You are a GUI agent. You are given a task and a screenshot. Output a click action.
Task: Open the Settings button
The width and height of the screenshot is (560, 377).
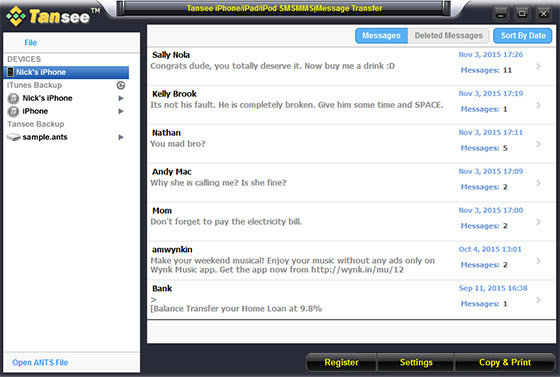pos(416,362)
